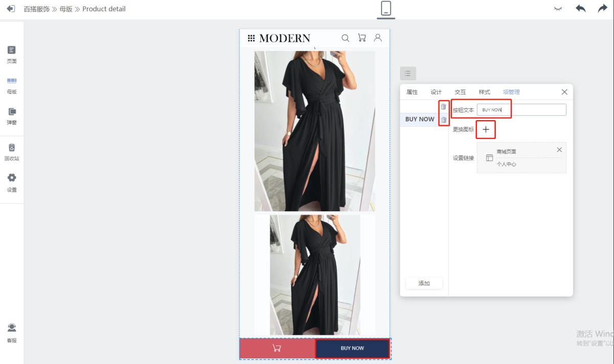The image size is (614, 364).
Task: Delete the BUY NOW item with trash icon
Action: tap(444, 120)
